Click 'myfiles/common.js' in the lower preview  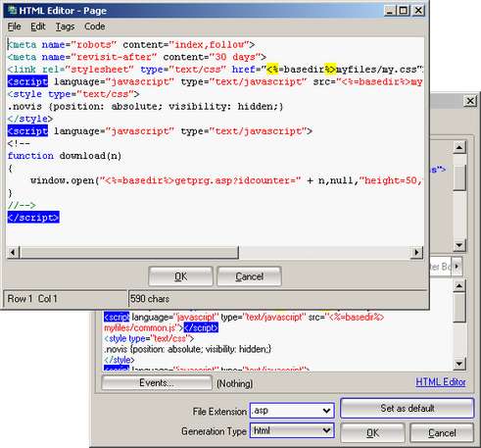[x=141, y=327]
